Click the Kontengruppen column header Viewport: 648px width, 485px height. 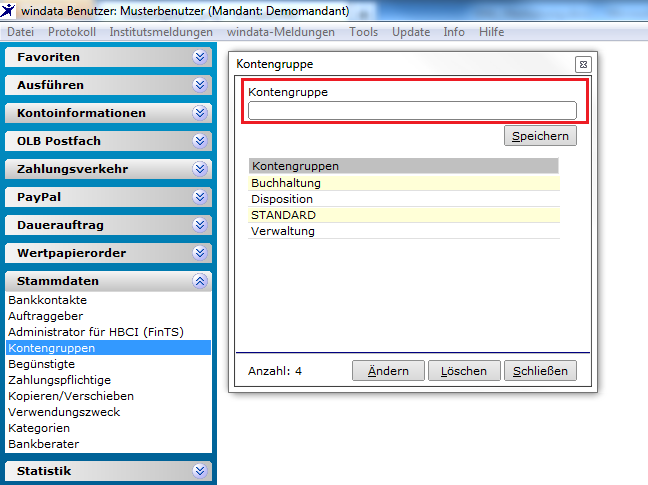(404, 166)
